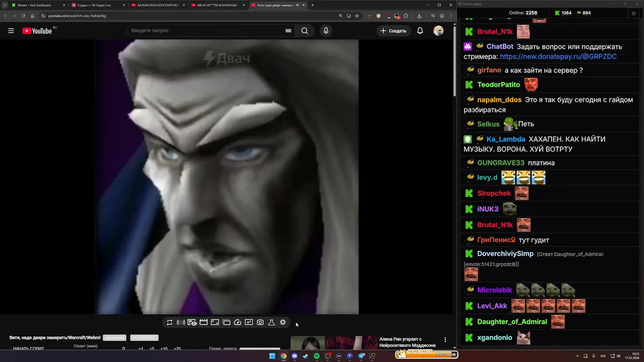Click the audio boost waves icon
644x362 pixels.
[181, 322]
